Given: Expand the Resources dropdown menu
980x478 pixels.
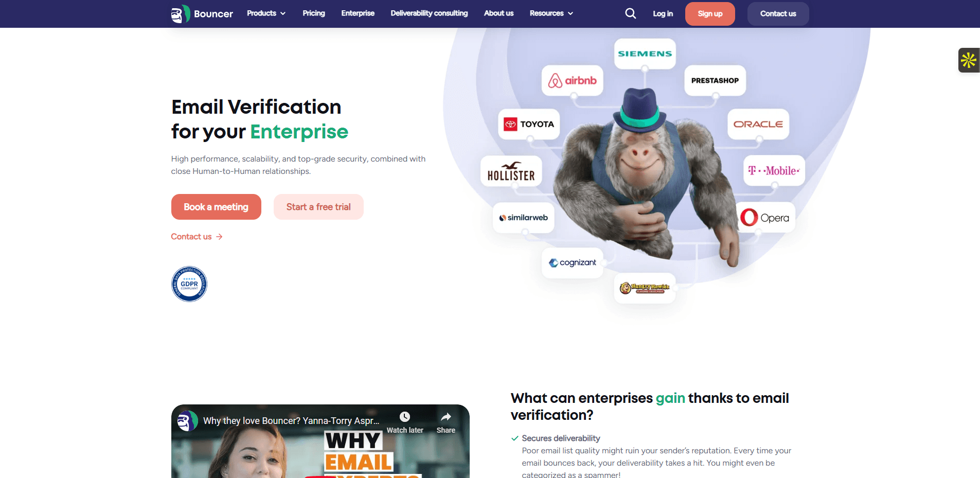Looking at the screenshot, I should coord(551,13).
